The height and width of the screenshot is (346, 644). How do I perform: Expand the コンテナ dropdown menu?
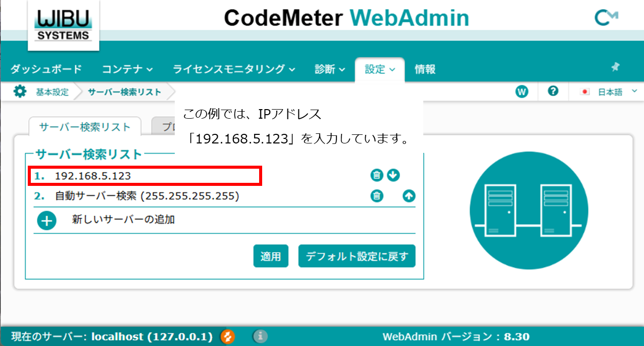click(127, 69)
